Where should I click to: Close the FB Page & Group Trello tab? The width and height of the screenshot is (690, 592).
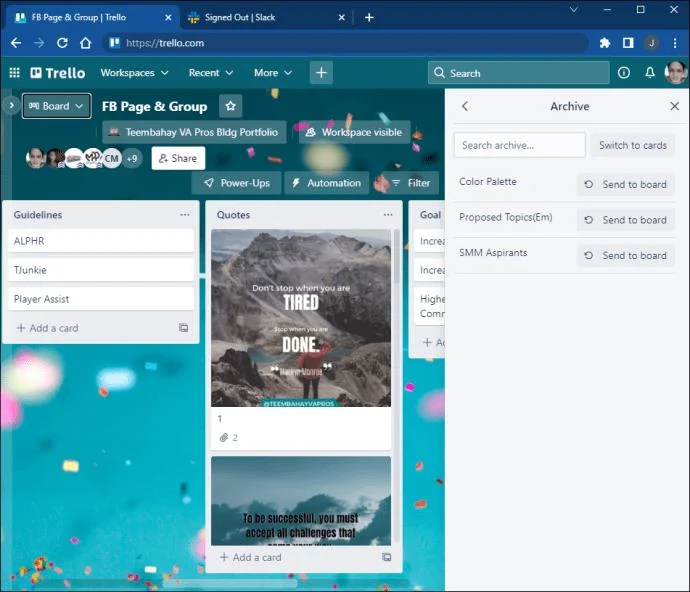click(x=168, y=17)
